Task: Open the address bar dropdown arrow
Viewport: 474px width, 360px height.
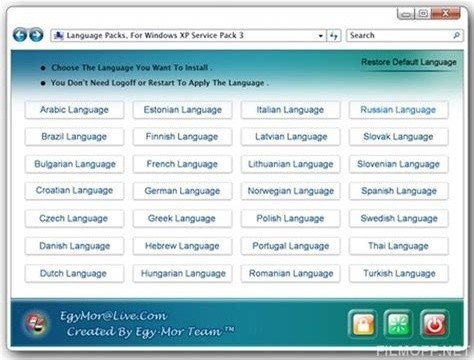Action: point(320,36)
